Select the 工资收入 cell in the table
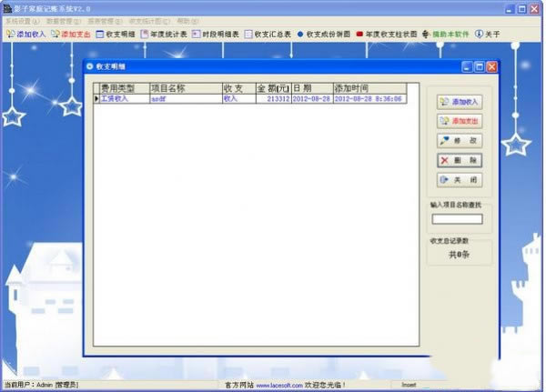This screenshot has width=546, height=392. coord(125,99)
